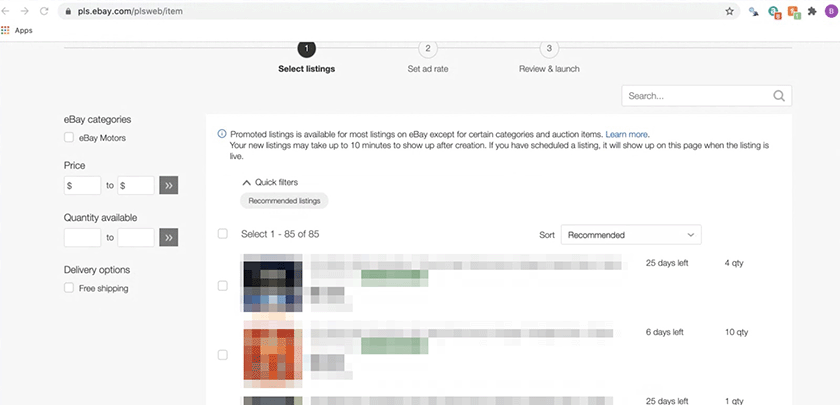Apply the Quantity available range arrow button

169,237
